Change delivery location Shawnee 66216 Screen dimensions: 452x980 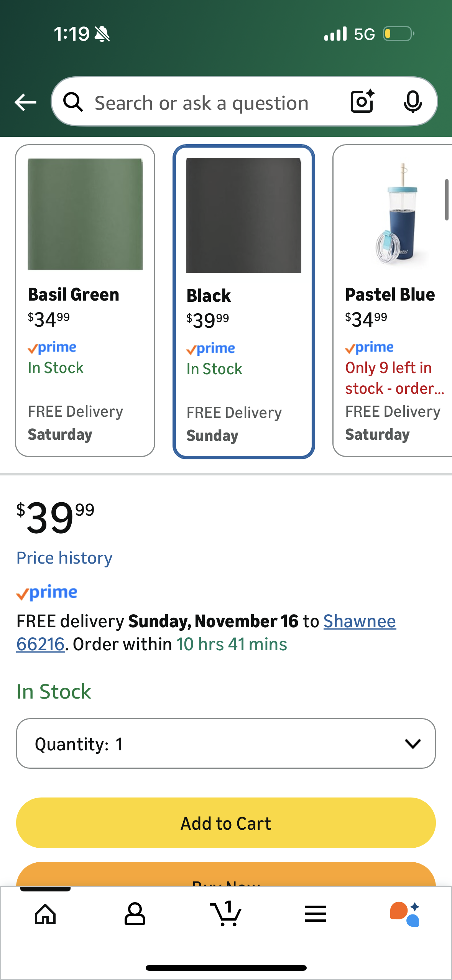point(359,622)
